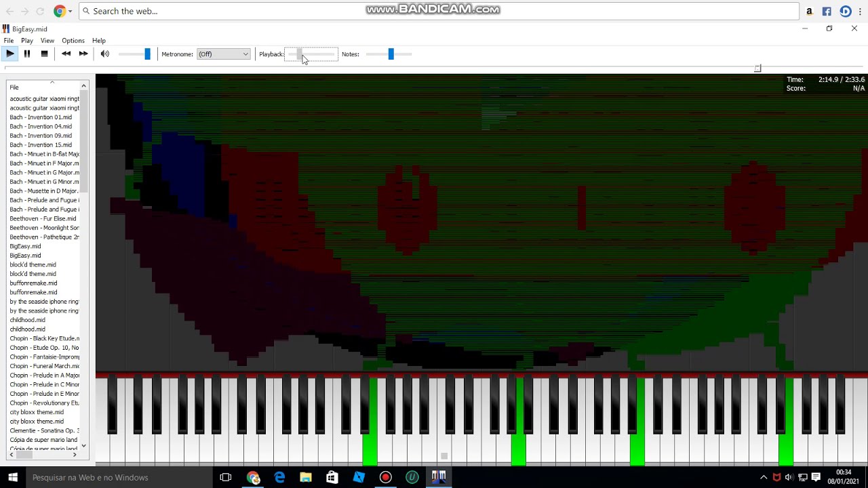Click the song position marker on the progress bar
This screenshot has height=488, width=868.
point(757,68)
